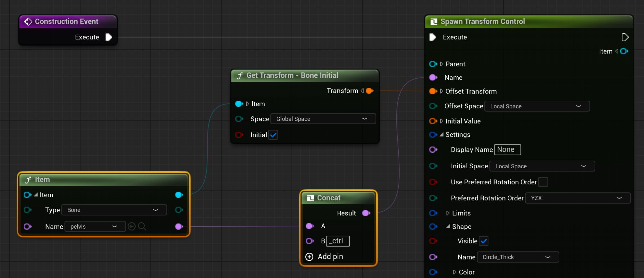Click the Initial Space input pin
Viewport: 644px width, 278px height.
coord(433,166)
